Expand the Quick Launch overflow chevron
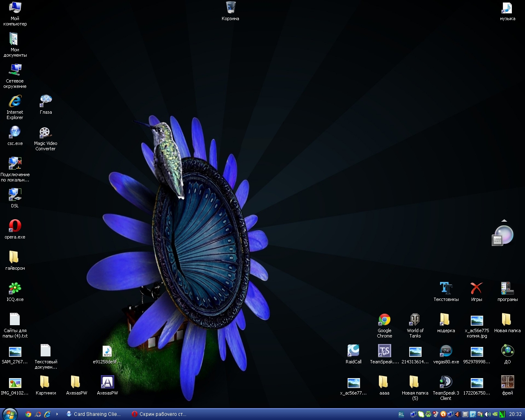The height and width of the screenshot is (420, 525). (x=57, y=414)
